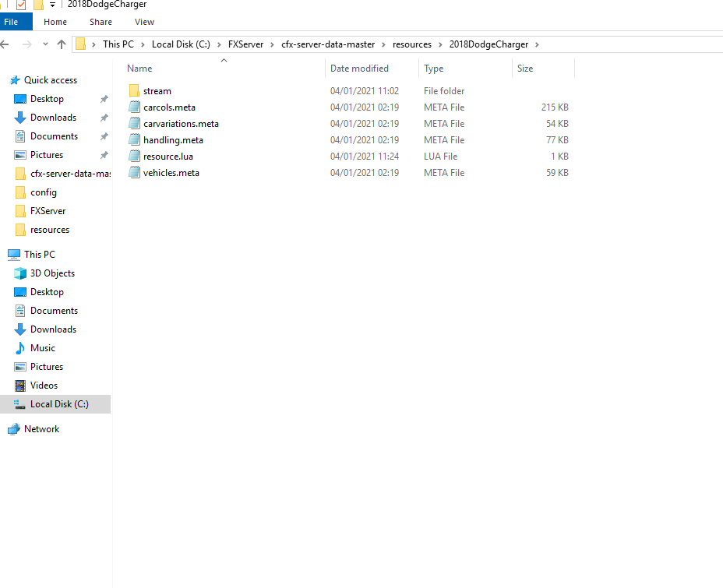723x588 pixels.
Task: Click the 04/01/2021 11:24 date of resource.lua
Action: (x=365, y=157)
